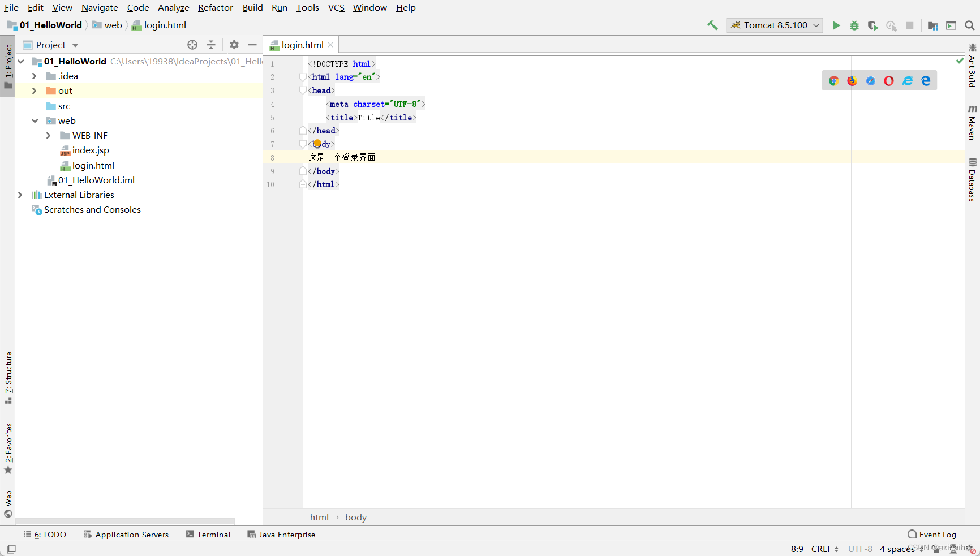This screenshot has height=556, width=980.
Task: Open the Event Log
Action: (932, 535)
